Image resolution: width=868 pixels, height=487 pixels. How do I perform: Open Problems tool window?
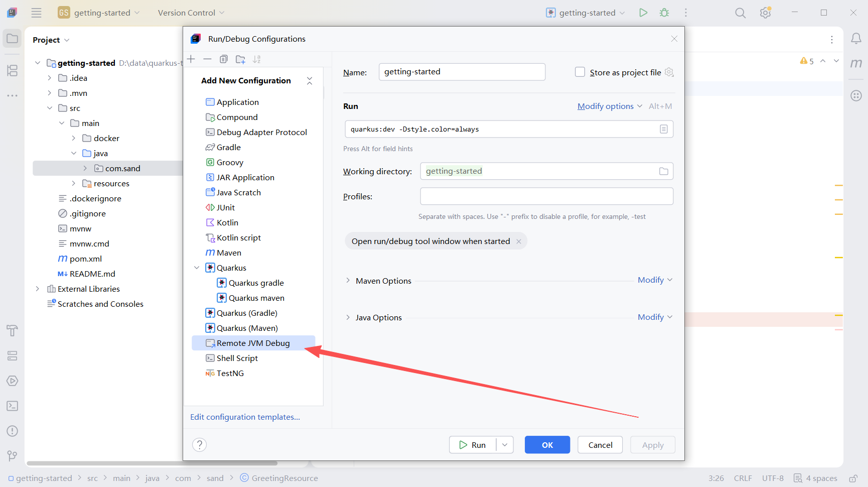[13, 431]
